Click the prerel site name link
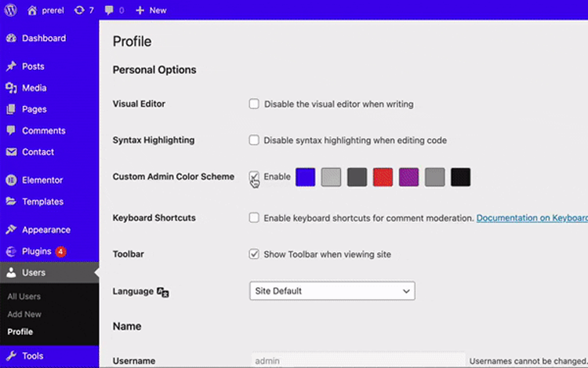This screenshot has width=588, height=368. pyautogui.click(x=53, y=10)
